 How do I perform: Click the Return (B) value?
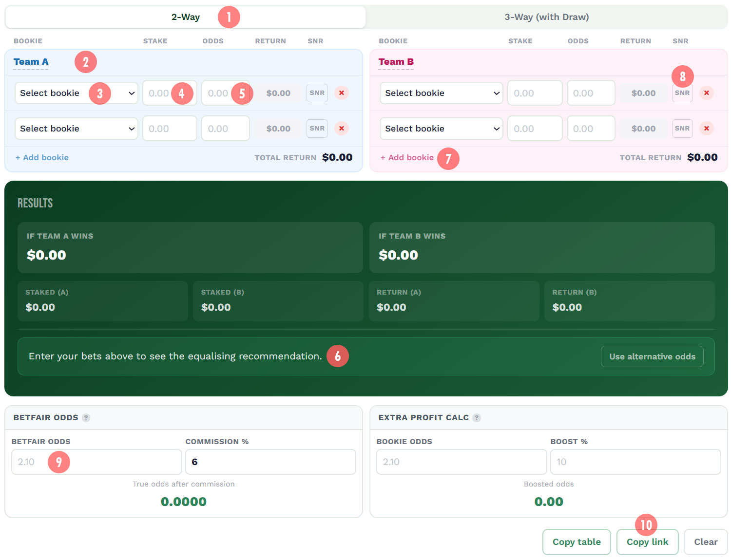coord(567,307)
